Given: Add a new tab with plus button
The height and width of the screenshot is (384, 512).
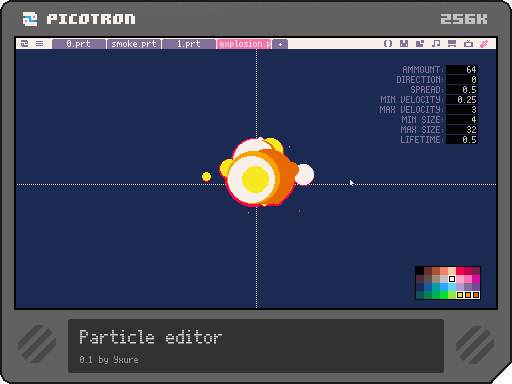Looking at the screenshot, I should click(280, 44).
